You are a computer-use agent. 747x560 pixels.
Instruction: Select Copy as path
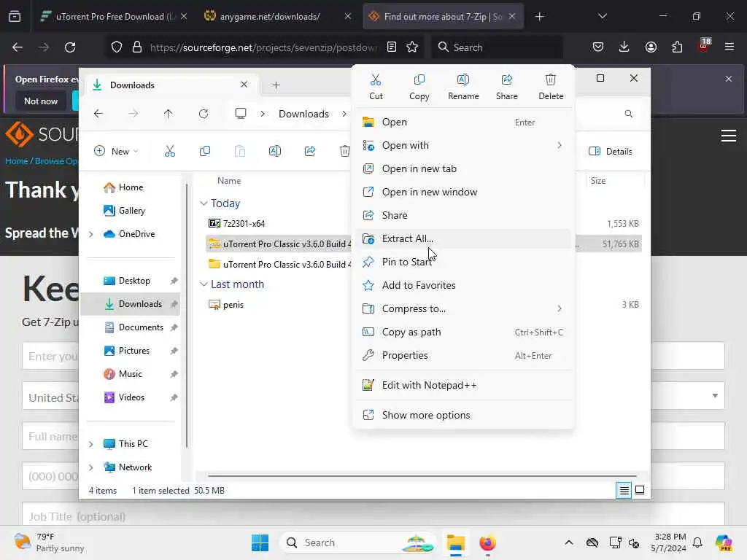[463, 332]
